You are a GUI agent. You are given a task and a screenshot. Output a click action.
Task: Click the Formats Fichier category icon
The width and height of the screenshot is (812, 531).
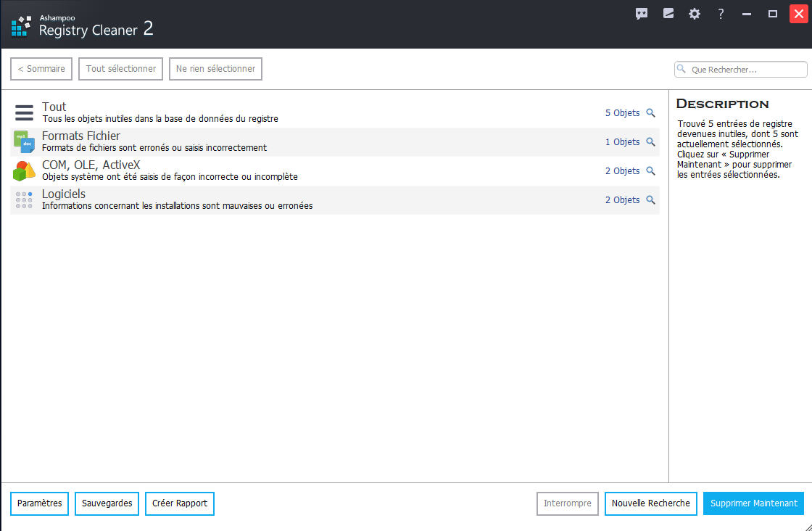(24, 142)
